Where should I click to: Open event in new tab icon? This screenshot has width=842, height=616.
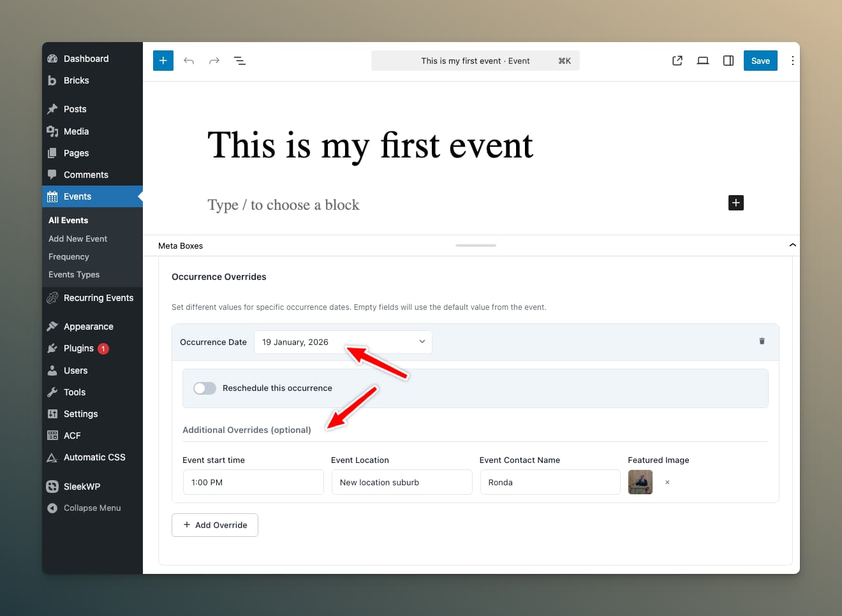coord(677,61)
